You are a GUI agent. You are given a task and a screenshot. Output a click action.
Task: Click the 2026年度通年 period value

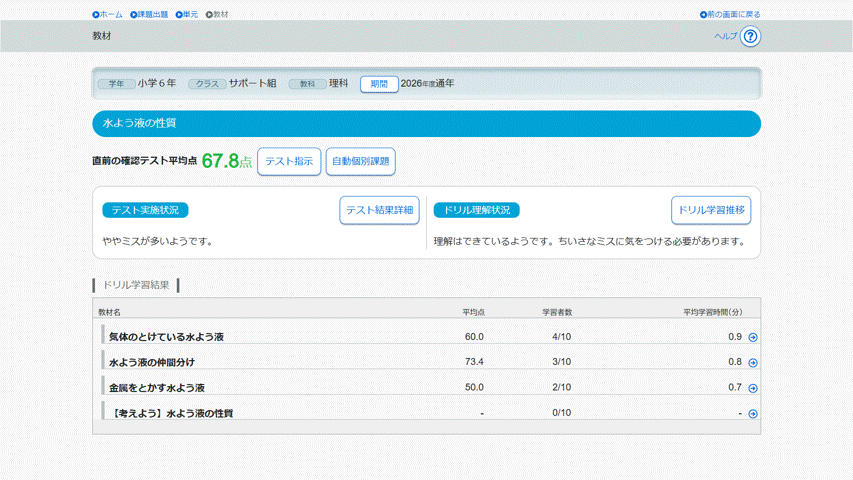tap(427, 84)
